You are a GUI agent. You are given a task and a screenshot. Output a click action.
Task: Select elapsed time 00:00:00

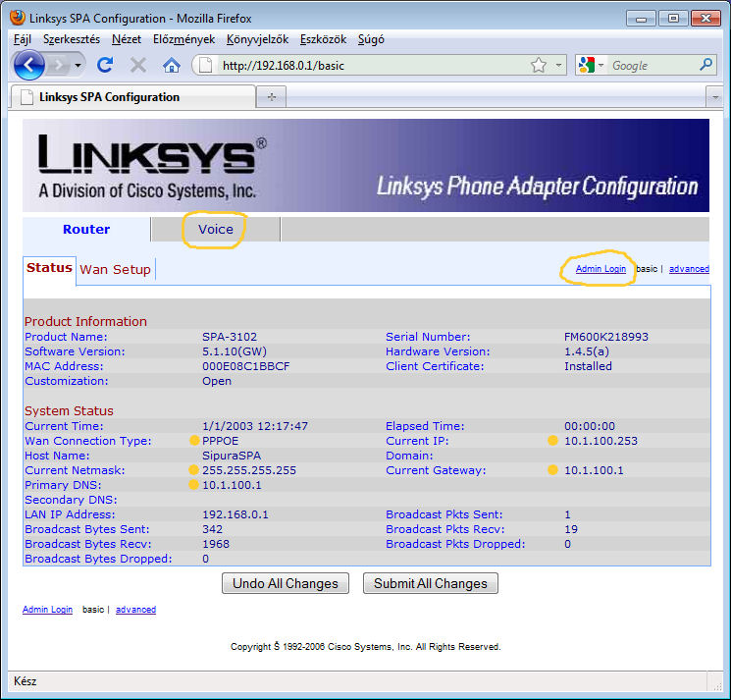coord(590,426)
